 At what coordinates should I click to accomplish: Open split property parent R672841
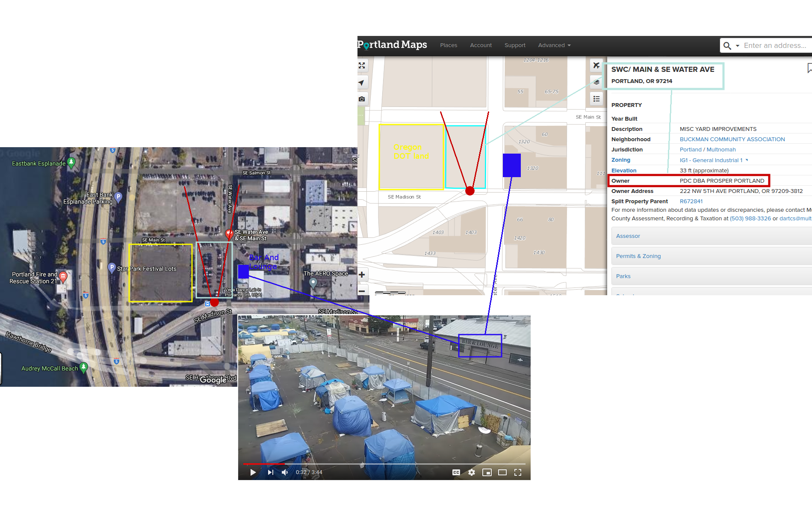(691, 202)
